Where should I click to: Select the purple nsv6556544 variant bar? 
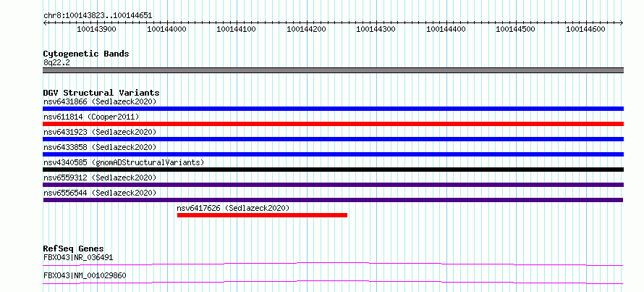click(x=333, y=200)
